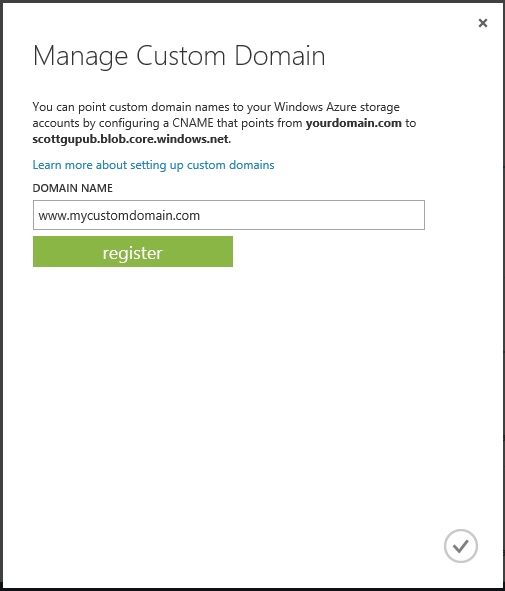Click the bold yourdomain.com text
505x591 pixels.
[x=354, y=123]
